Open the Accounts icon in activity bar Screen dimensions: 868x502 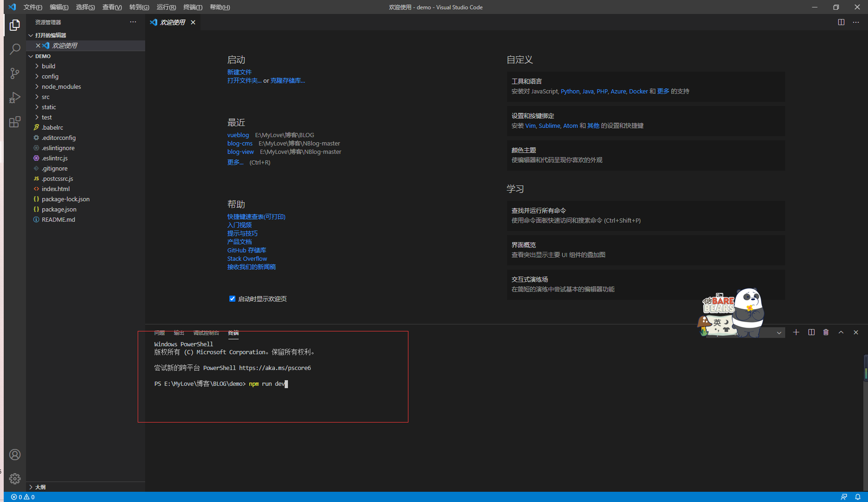tap(15, 455)
